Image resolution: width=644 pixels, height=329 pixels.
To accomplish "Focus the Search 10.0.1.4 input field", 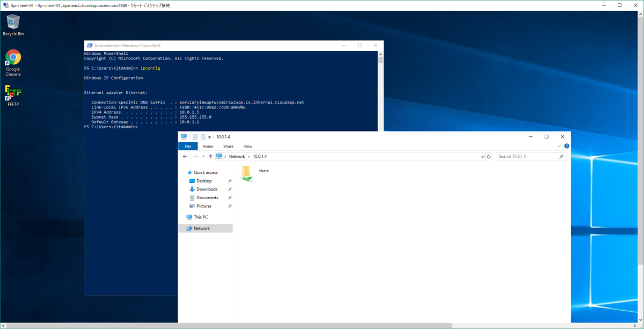I will (x=528, y=156).
